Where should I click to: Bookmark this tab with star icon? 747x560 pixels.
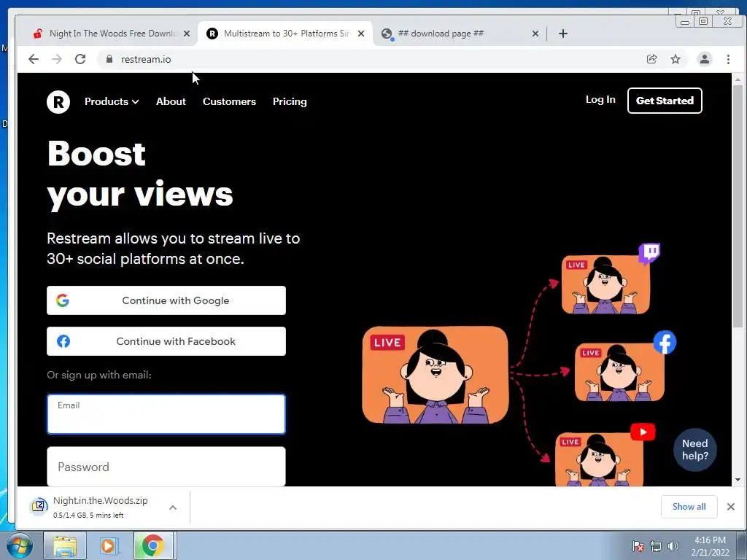pos(675,59)
